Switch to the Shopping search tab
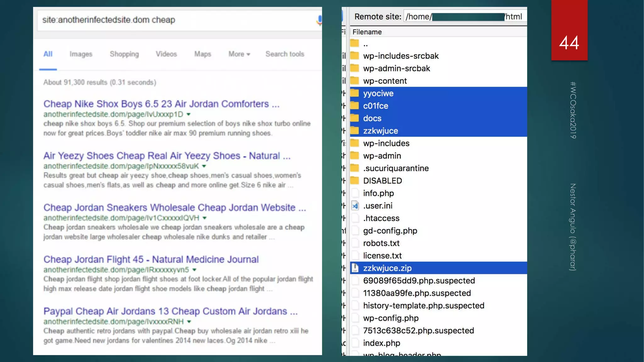 coord(124,54)
